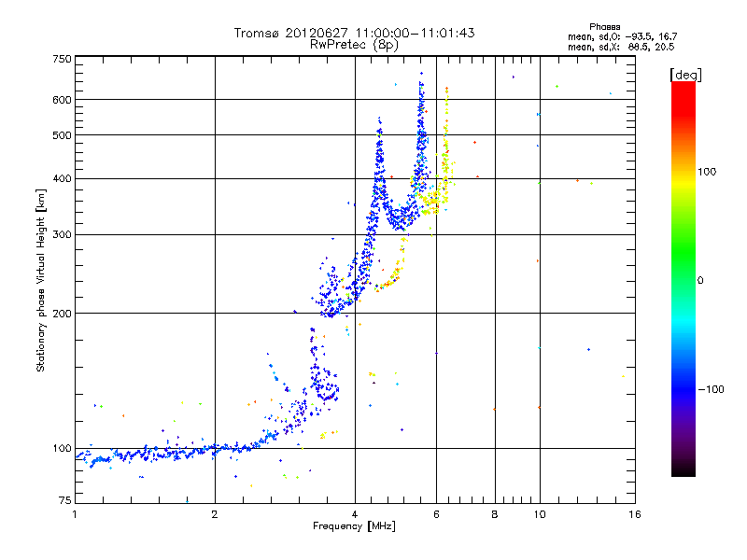This screenshot has height=560, width=747.
Task: Click the y-axis tick label '500'
Action: point(62,135)
